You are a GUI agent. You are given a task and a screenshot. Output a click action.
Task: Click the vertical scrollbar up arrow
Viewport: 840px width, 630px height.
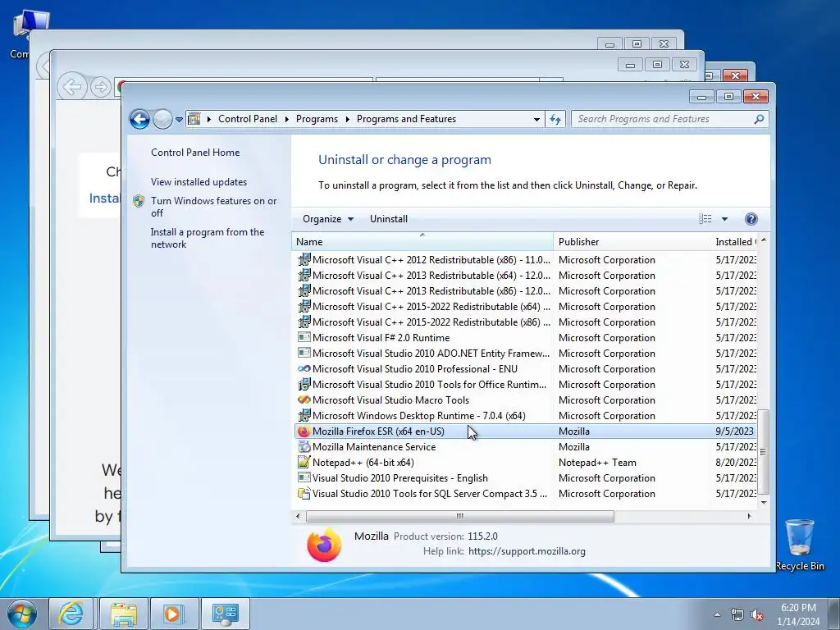764,240
